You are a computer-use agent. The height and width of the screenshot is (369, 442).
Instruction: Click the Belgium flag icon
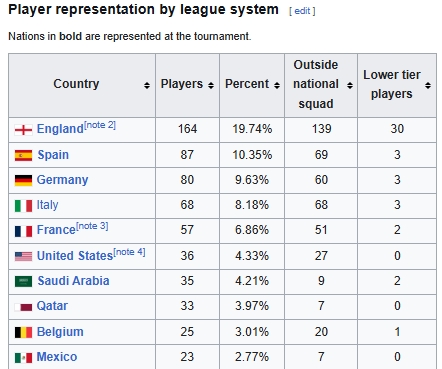point(23,332)
